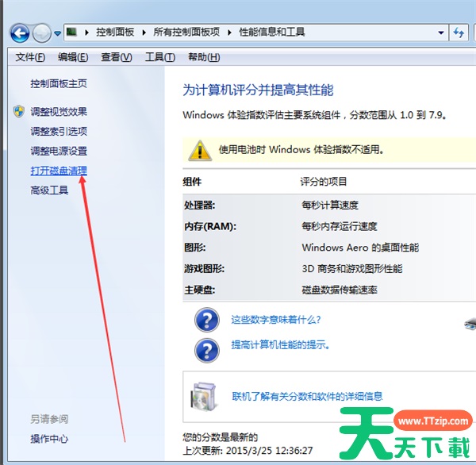Click the help icon beside 这些数字意味着什么

(x=207, y=320)
